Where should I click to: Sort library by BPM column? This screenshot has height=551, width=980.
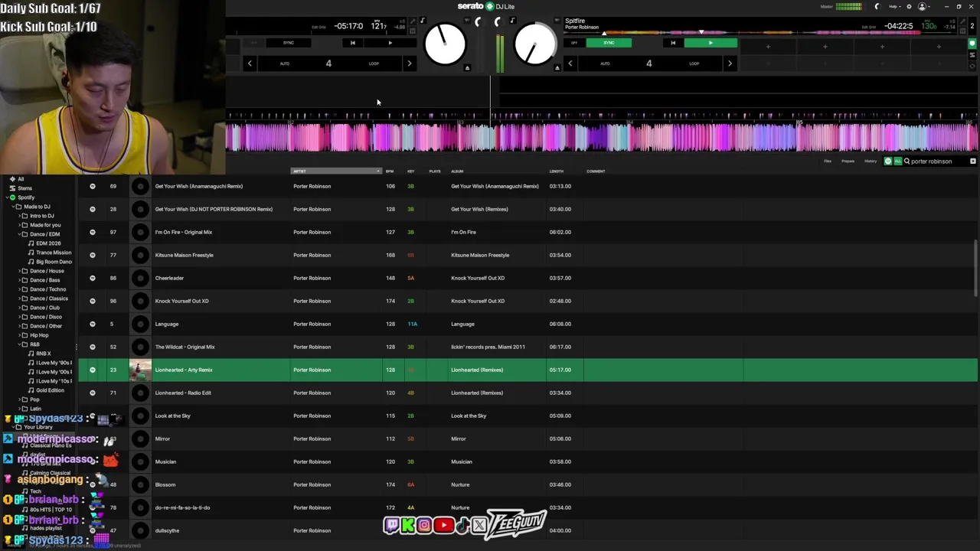pyautogui.click(x=390, y=171)
